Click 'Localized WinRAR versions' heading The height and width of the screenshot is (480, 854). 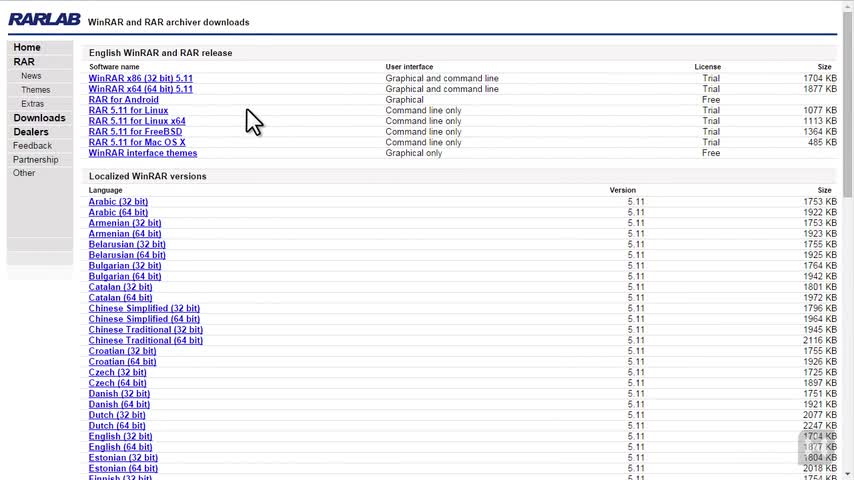click(x=148, y=177)
